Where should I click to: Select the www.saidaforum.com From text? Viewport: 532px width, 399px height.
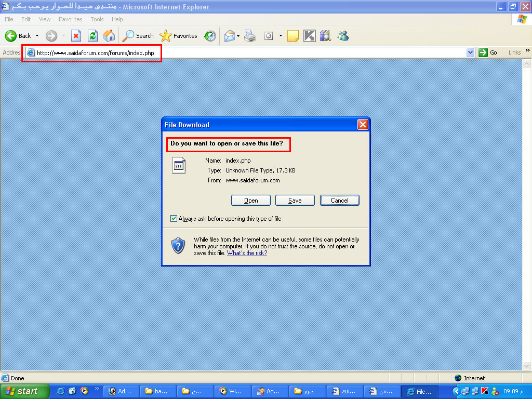click(252, 180)
